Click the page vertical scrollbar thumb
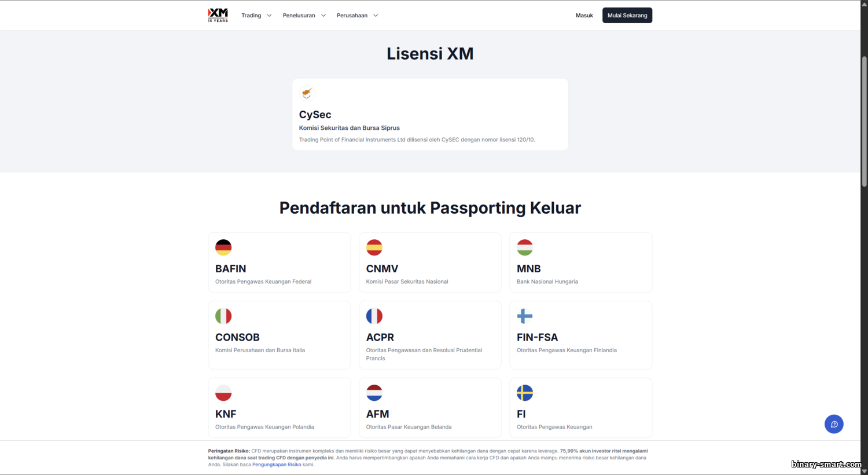The image size is (868, 475). (864, 122)
